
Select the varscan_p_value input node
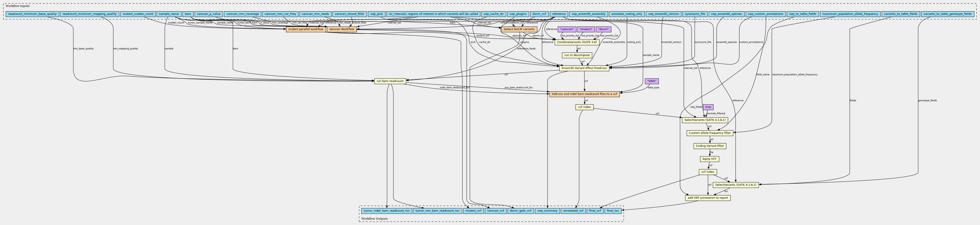pos(209,14)
